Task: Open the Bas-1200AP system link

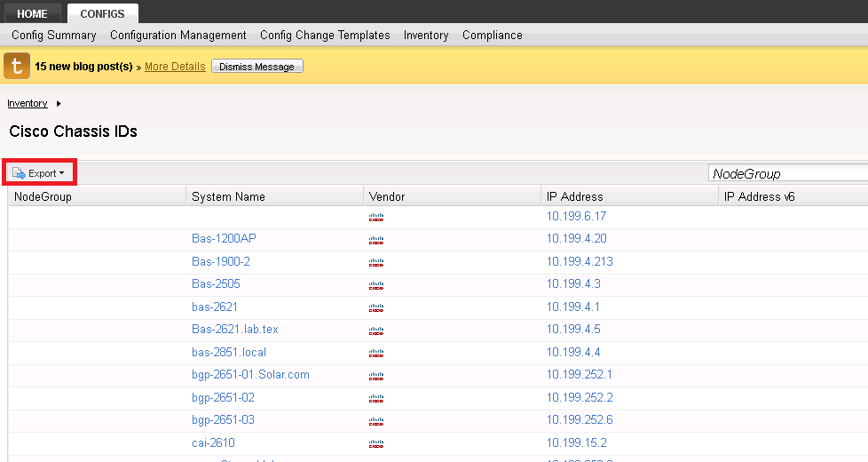Action: point(224,238)
